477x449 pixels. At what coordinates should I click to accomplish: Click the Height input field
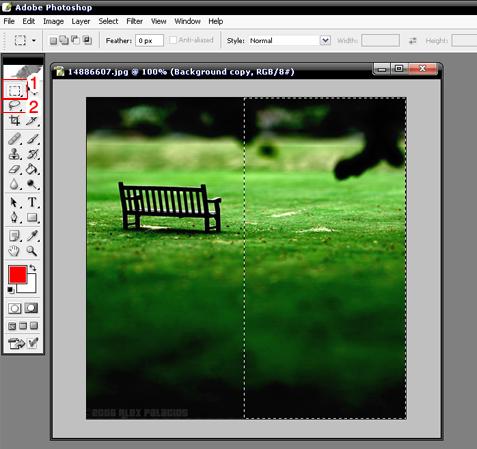tap(464, 41)
